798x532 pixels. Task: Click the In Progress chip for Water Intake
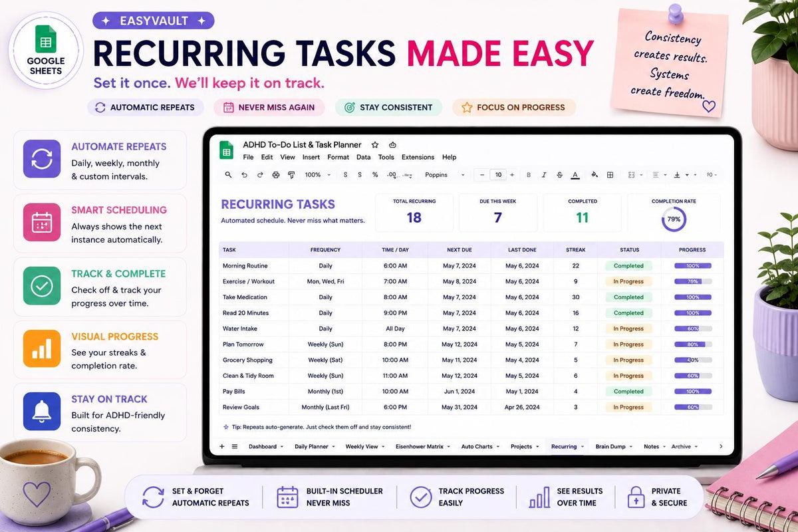[x=628, y=329]
